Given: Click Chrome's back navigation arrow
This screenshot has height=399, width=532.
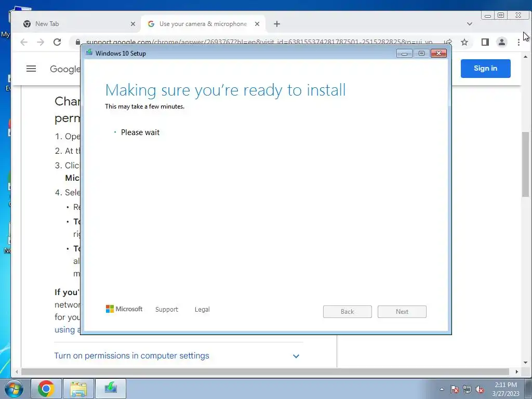Looking at the screenshot, I should tap(24, 42).
